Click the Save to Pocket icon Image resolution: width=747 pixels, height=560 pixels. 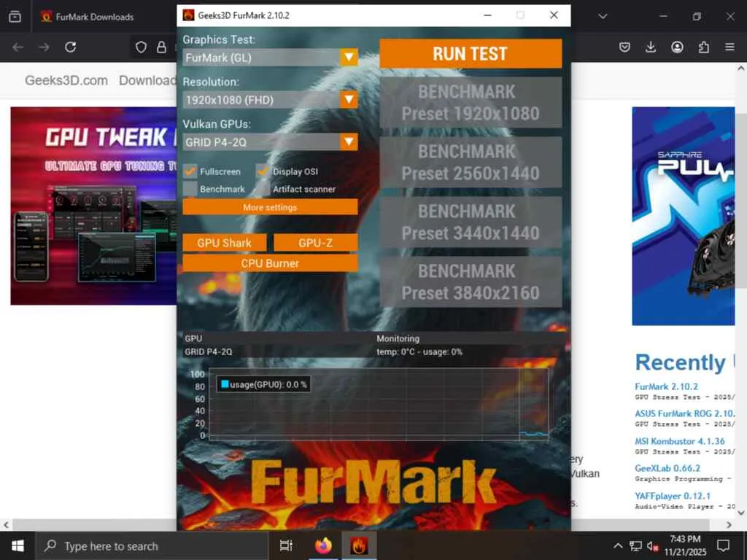(x=624, y=47)
